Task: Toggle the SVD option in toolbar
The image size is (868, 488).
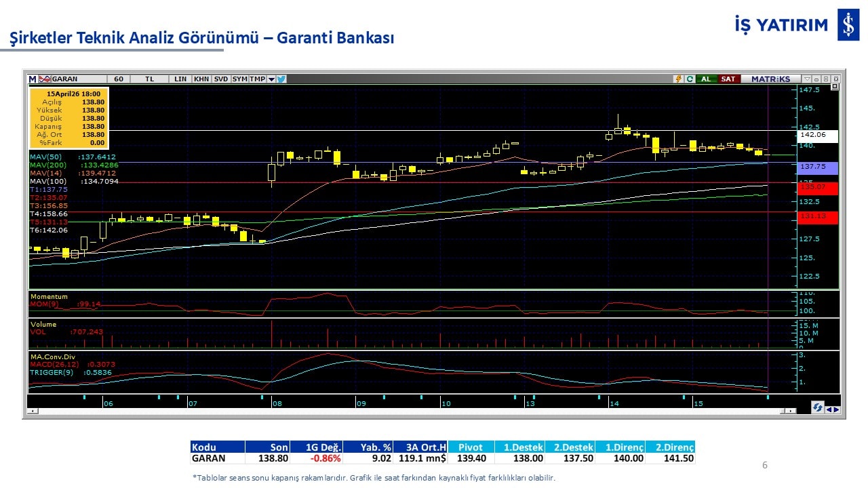Action: [221, 79]
